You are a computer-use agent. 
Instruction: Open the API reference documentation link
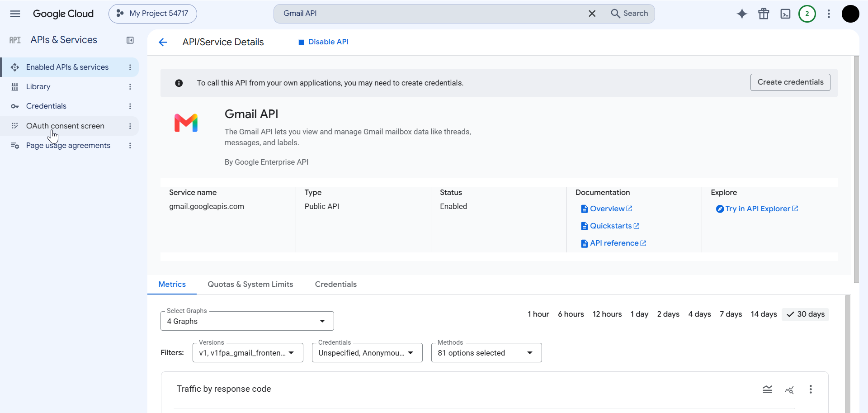point(613,243)
